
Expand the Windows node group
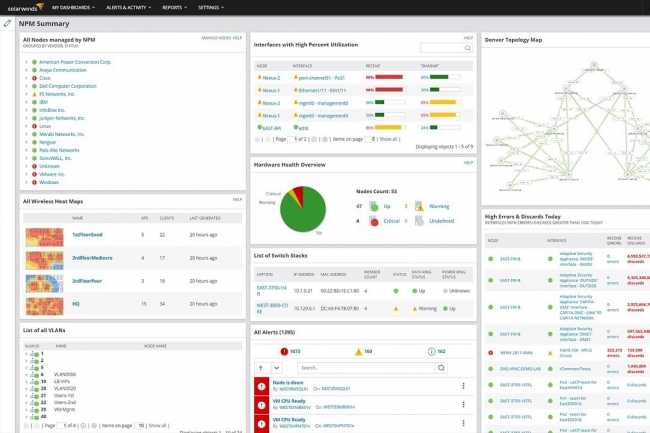26,182
